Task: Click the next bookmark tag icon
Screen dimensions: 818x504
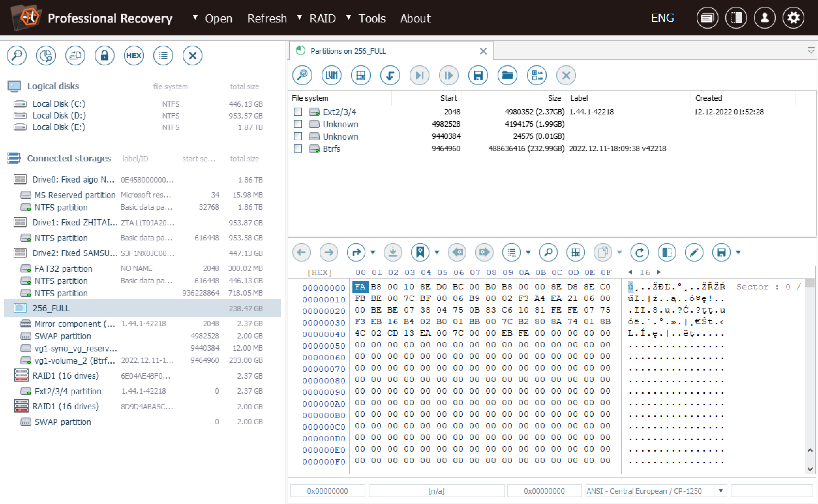Action: [x=484, y=252]
